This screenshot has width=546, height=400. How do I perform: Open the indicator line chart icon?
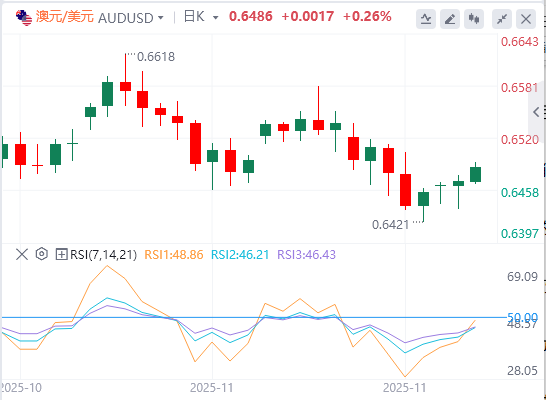[426, 19]
